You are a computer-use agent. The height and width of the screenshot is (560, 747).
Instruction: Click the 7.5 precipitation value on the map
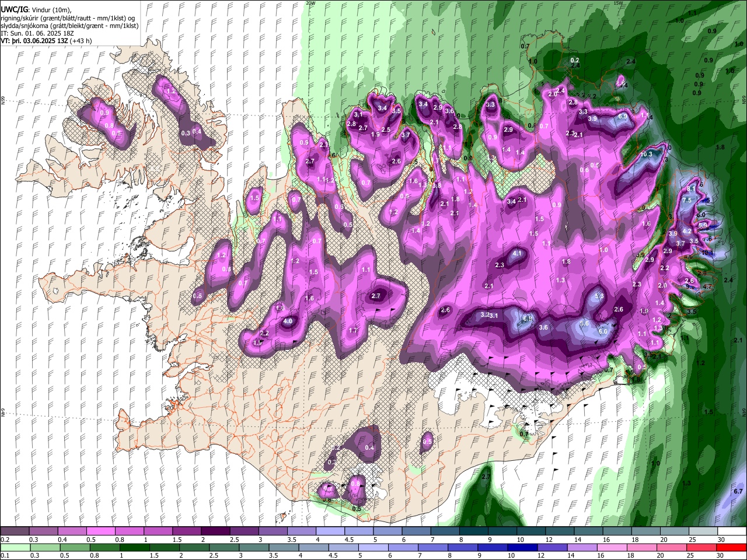(x=687, y=201)
